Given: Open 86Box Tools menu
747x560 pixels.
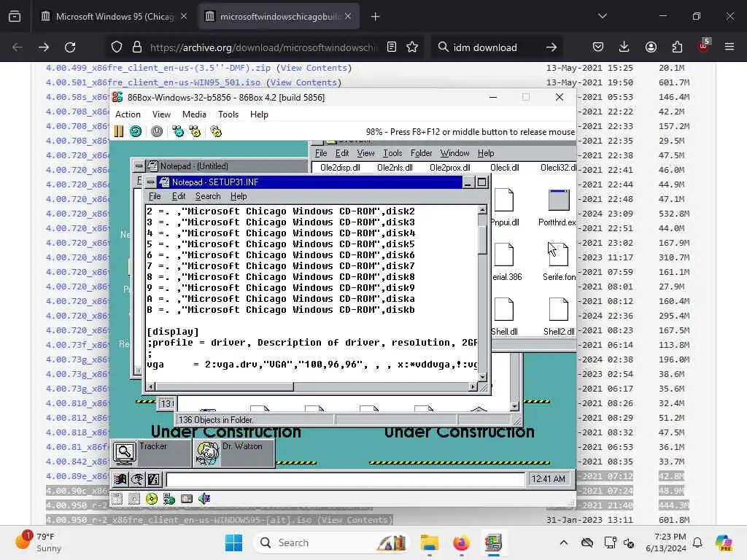Looking at the screenshot, I should (228, 114).
